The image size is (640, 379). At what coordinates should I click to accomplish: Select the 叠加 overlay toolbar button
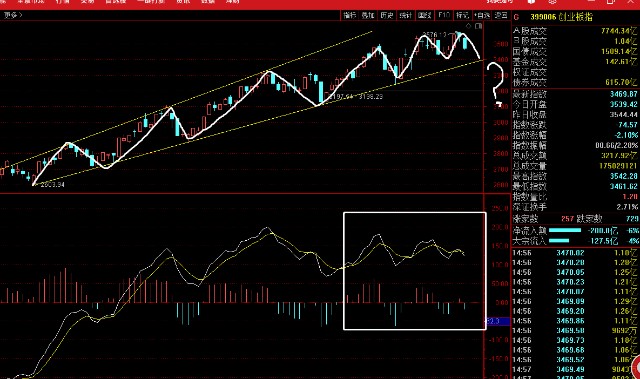click(368, 15)
